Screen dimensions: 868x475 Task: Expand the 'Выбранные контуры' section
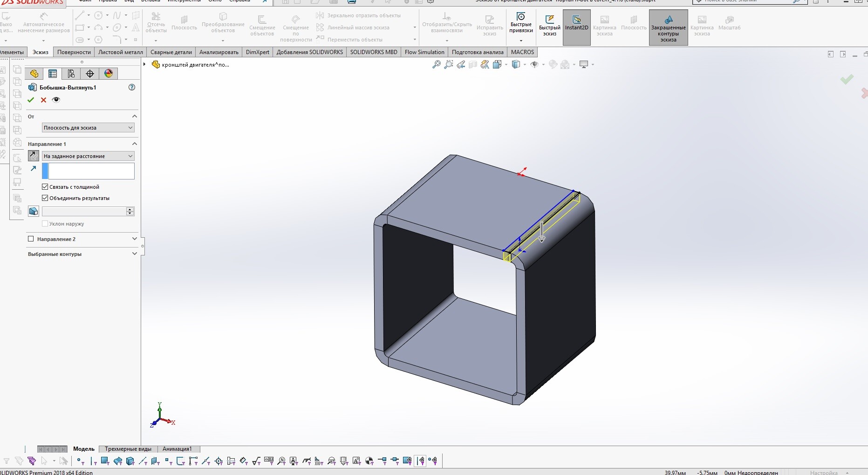(x=82, y=254)
